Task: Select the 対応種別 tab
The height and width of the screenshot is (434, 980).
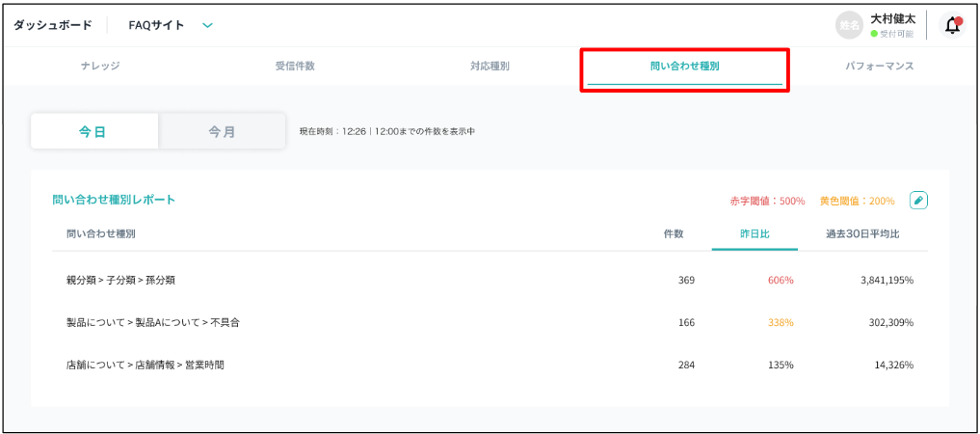Action: pos(490,67)
